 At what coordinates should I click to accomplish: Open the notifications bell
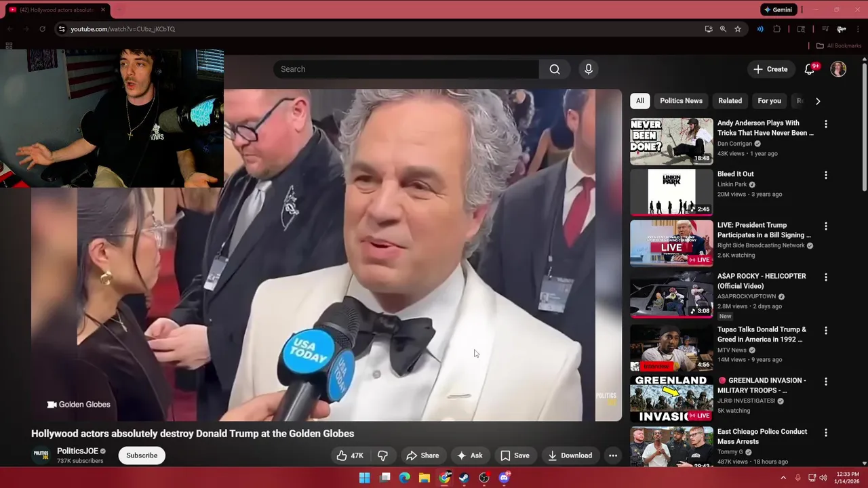tap(810, 69)
